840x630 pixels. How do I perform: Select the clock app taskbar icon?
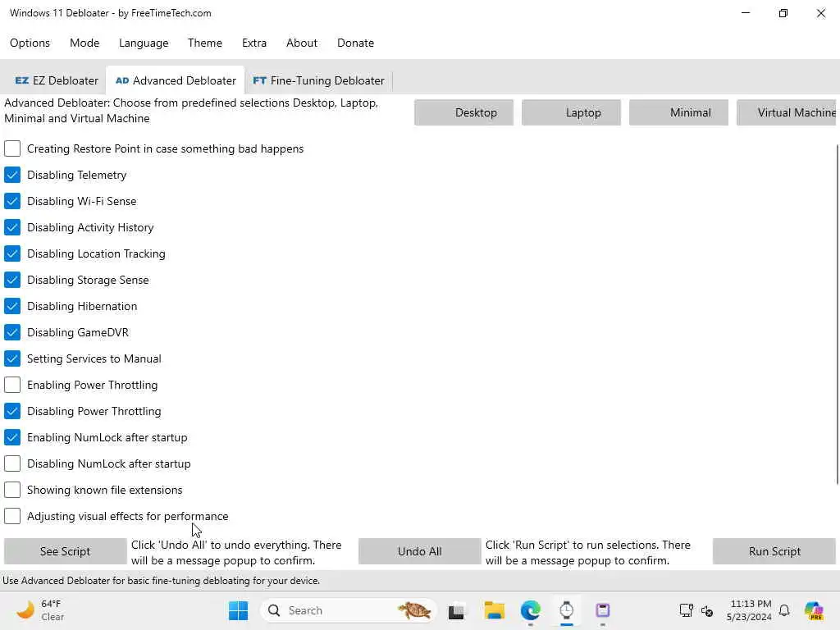coord(566,610)
